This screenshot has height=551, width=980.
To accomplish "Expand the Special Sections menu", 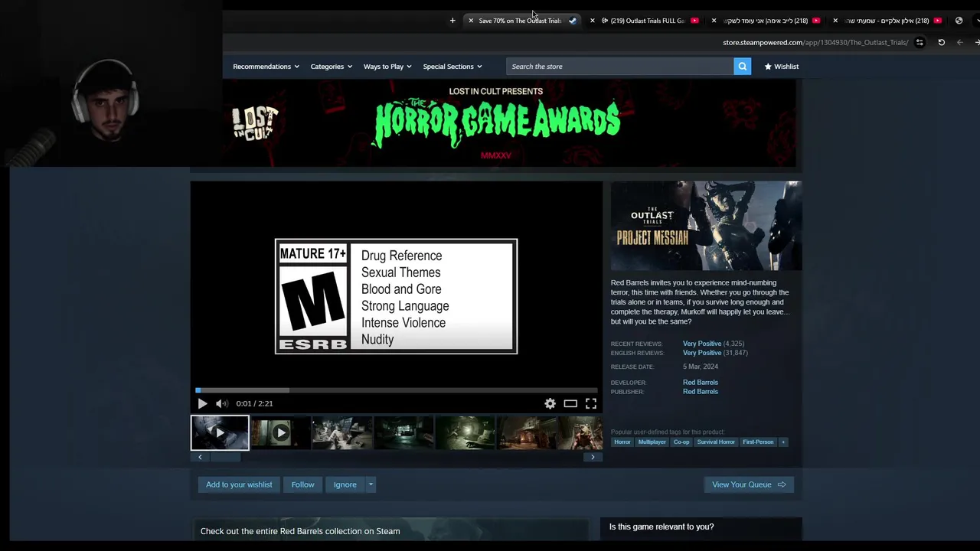I will (452, 67).
